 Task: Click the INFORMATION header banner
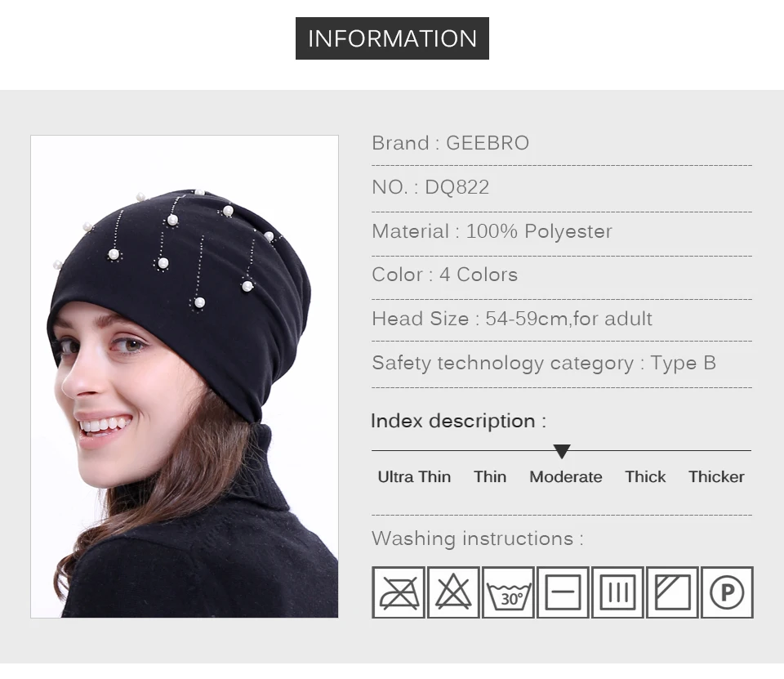tap(392, 38)
